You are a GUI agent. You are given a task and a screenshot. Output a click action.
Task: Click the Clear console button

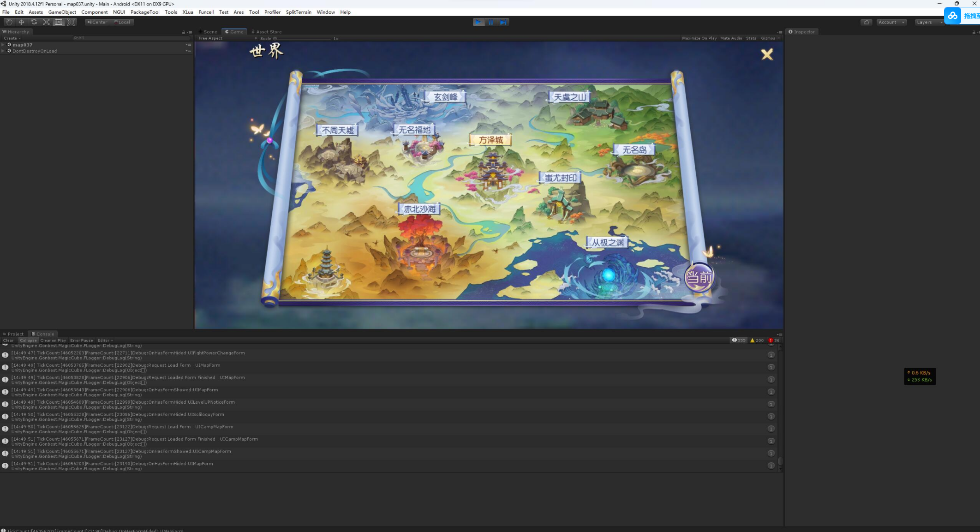coord(8,341)
